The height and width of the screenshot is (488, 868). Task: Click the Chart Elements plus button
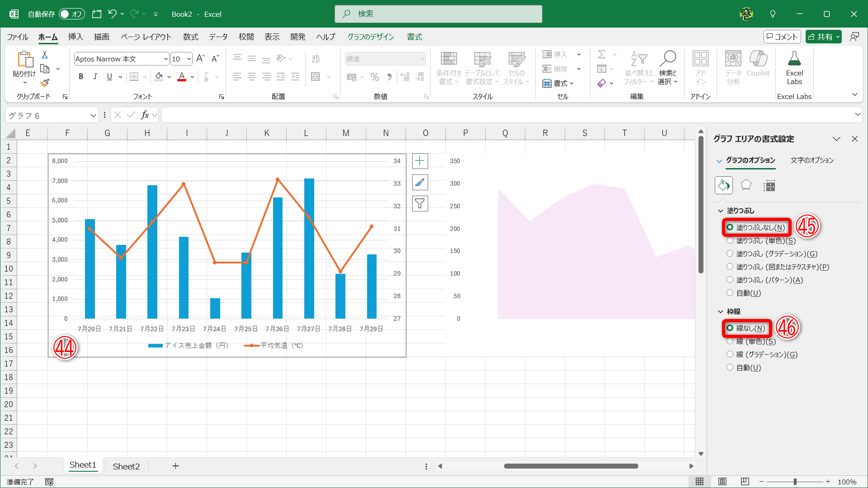point(420,161)
